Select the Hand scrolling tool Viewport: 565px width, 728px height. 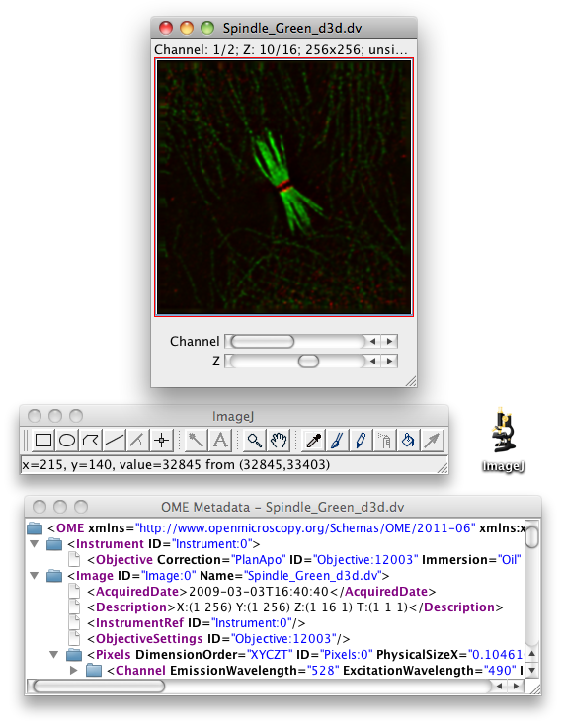279,440
